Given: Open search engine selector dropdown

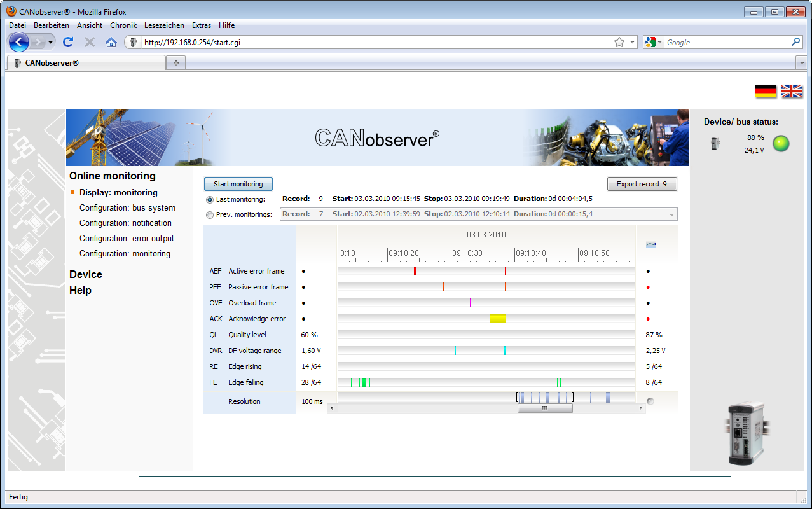Looking at the screenshot, I should [654, 42].
